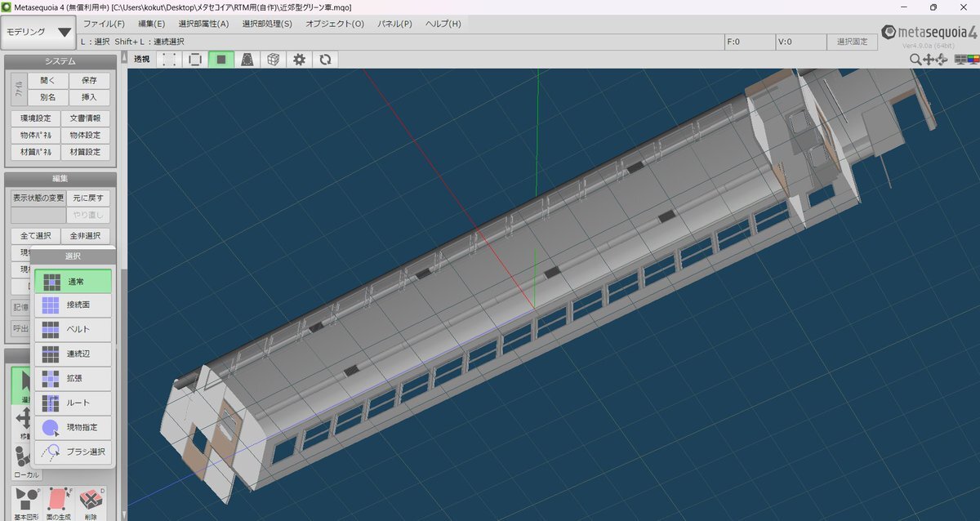Toggle the green face display button
Image resolution: width=980 pixels, height=521 pixels.
220,60
